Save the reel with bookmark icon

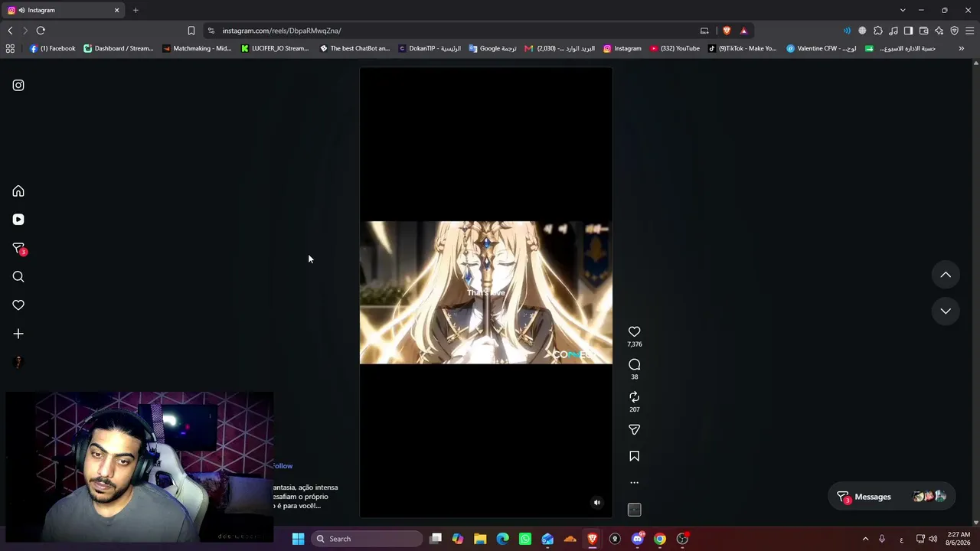point(634,456)
